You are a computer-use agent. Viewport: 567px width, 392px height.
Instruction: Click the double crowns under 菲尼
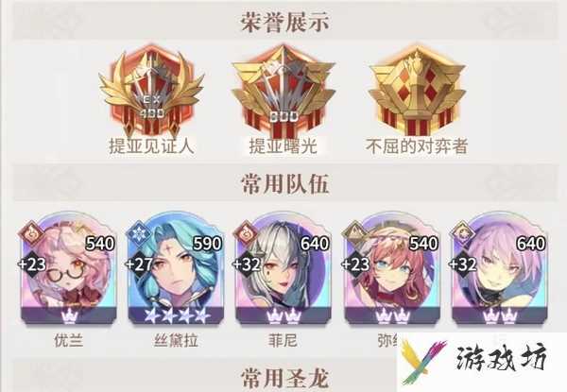283,316
